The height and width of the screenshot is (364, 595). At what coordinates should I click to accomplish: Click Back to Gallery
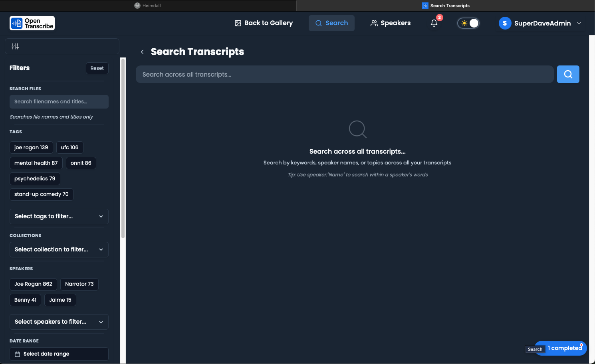click(x=264, y=23)
